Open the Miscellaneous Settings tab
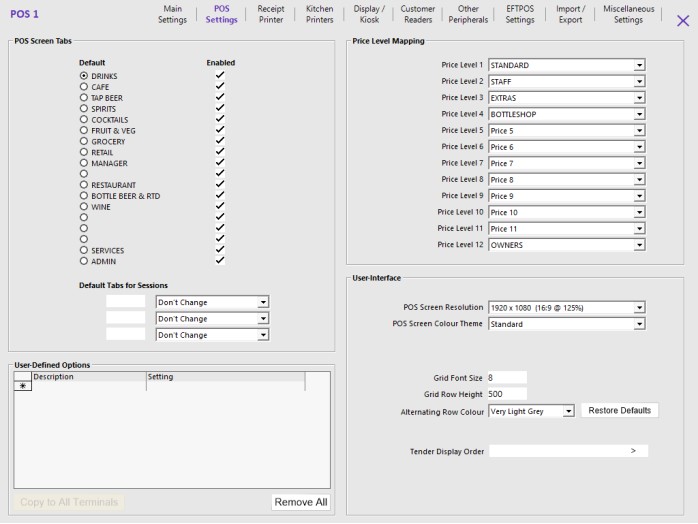 (629, 14)
